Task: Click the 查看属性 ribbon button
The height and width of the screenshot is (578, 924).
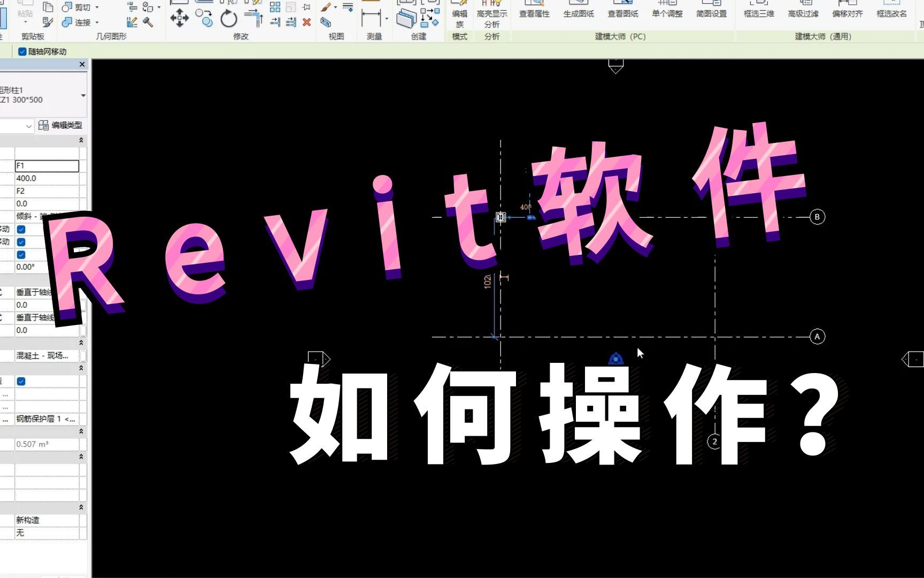Action: point(534,10)
